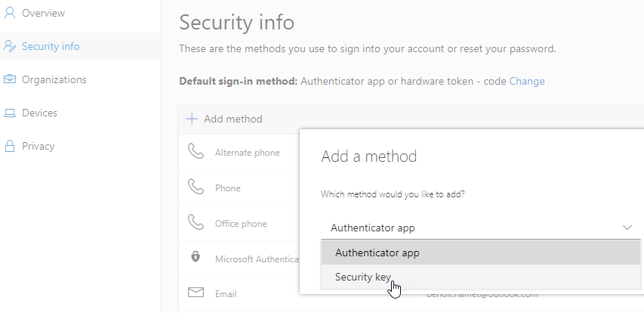This screenshot has width=644, height=313.
Task: Go to Organizations in the sidebar
Action: pyautogui.click(x=54, y=79)
